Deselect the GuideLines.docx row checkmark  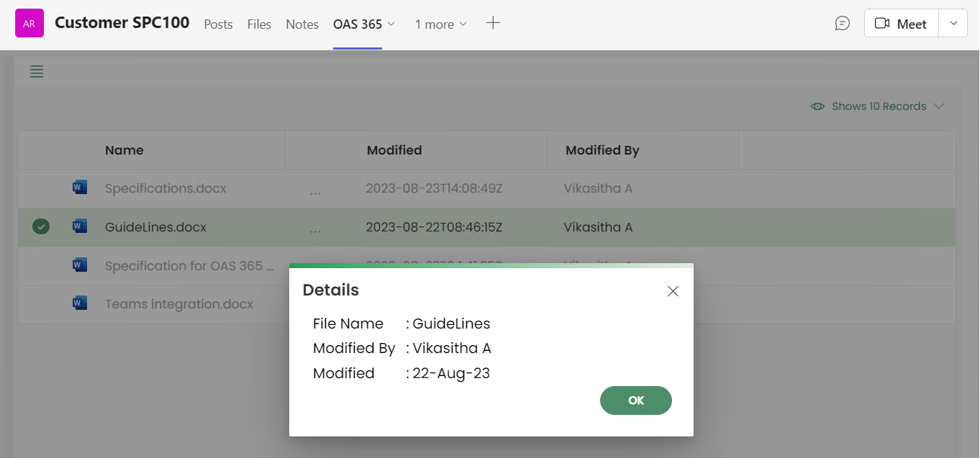coord(41,227)
